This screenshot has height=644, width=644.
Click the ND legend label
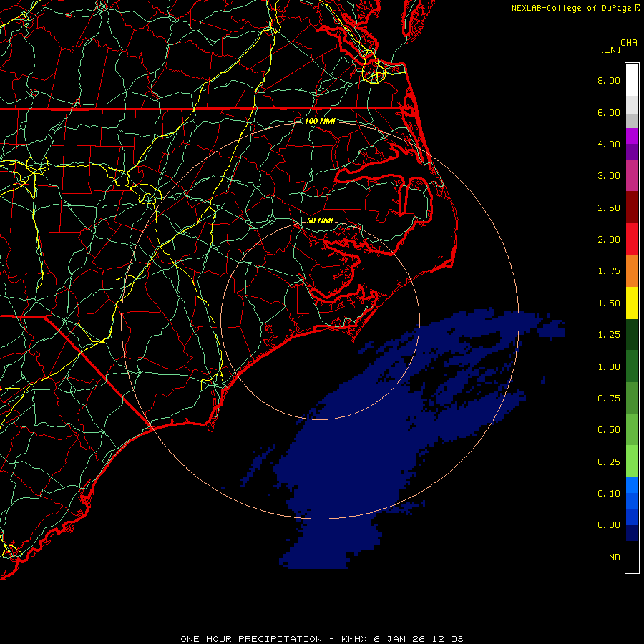615,557
